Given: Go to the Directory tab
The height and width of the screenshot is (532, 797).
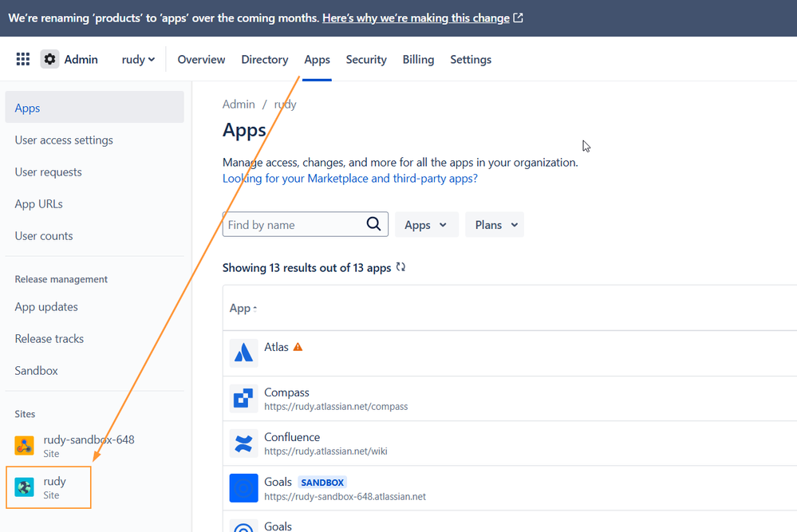Looking at the screenshot, I should 265,60.
